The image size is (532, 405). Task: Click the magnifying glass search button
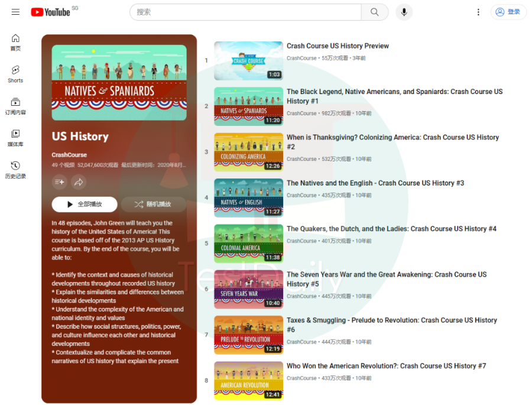(375, 12)
